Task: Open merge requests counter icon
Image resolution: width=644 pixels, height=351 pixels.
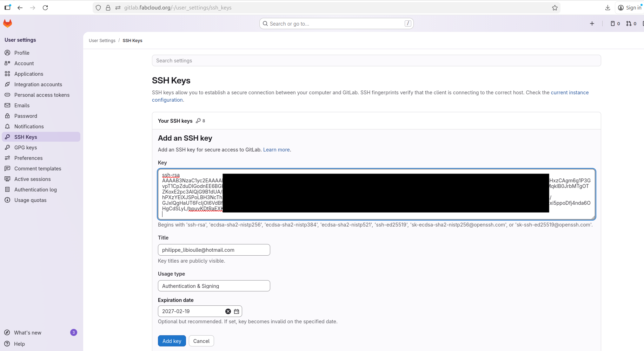Action: [x=631, y=23]
